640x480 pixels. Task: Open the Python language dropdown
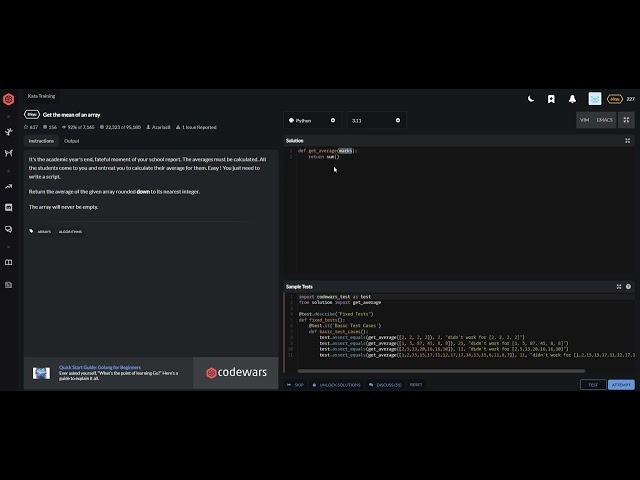pos(312,120)
